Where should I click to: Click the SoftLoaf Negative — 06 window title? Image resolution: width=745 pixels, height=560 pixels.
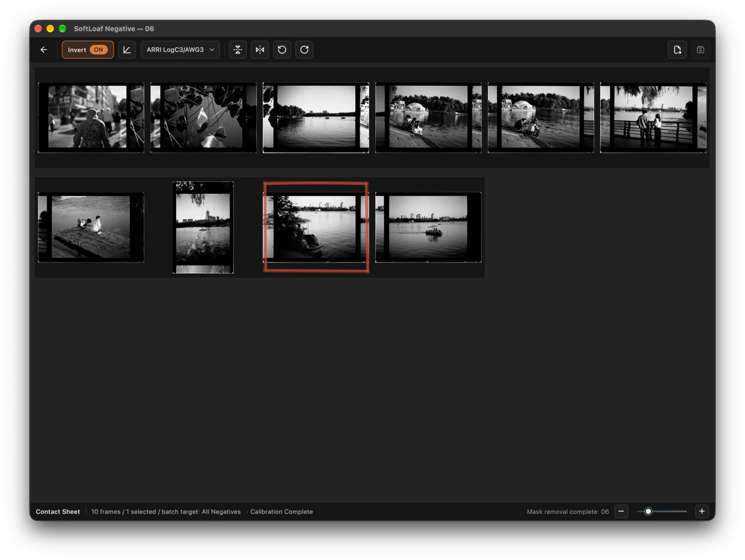114,29
